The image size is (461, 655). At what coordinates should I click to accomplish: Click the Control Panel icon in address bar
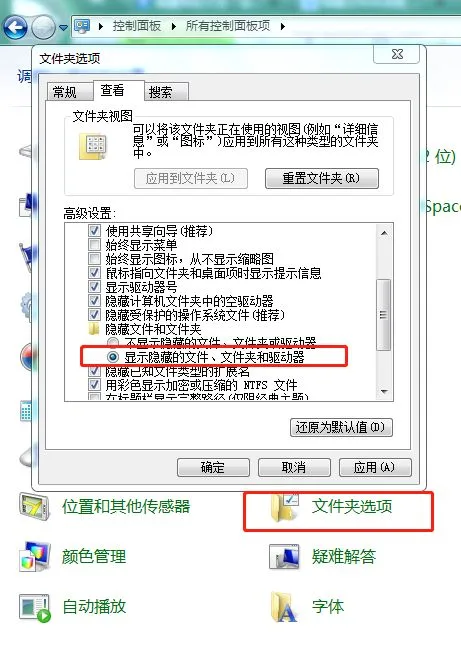[82, 27]
